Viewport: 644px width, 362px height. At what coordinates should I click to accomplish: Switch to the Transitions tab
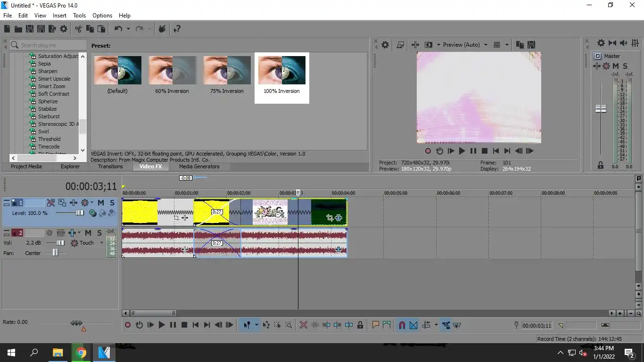pyautogui.click(x=110, y=166)
